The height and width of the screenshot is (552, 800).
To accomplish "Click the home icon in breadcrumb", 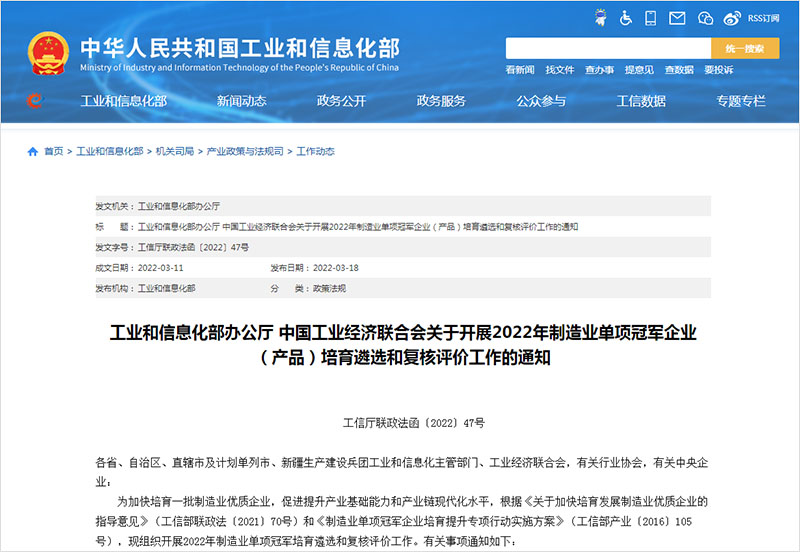I will pos(32,152).
